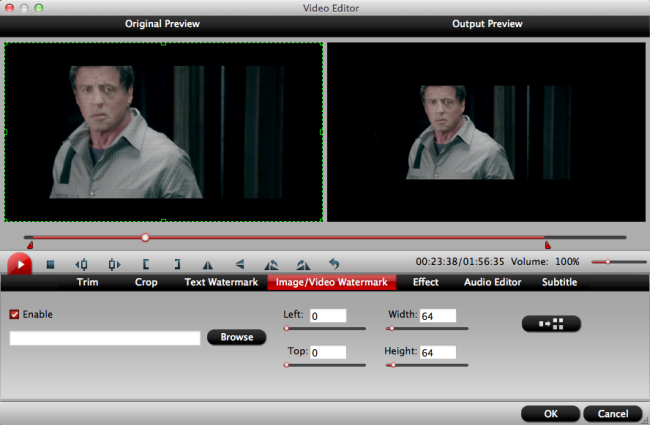This screenshot has width=650, height=425.
Task: Rotate video counterclockwise
Action: pyautogui.click(x=271, y=265)
